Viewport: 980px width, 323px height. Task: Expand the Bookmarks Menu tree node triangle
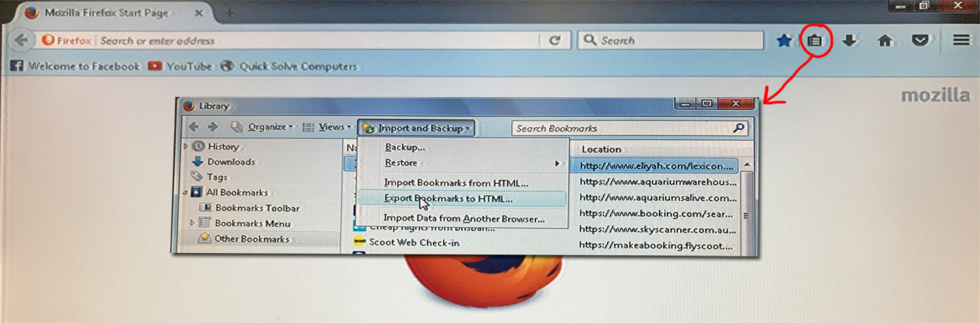coord(193,223)
